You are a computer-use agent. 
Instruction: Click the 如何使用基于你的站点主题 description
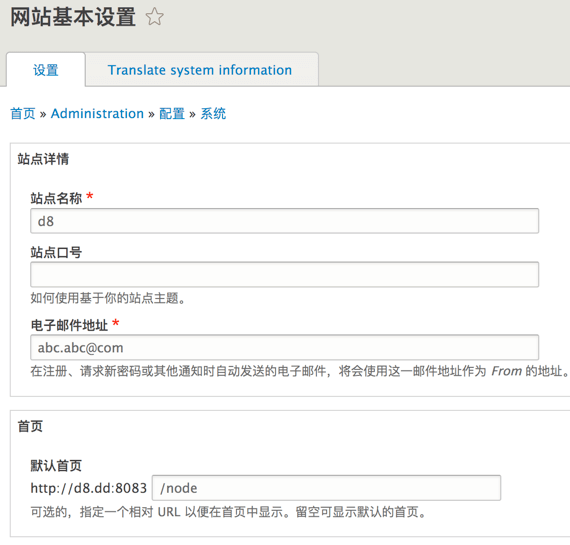click(x=108, y=298)
